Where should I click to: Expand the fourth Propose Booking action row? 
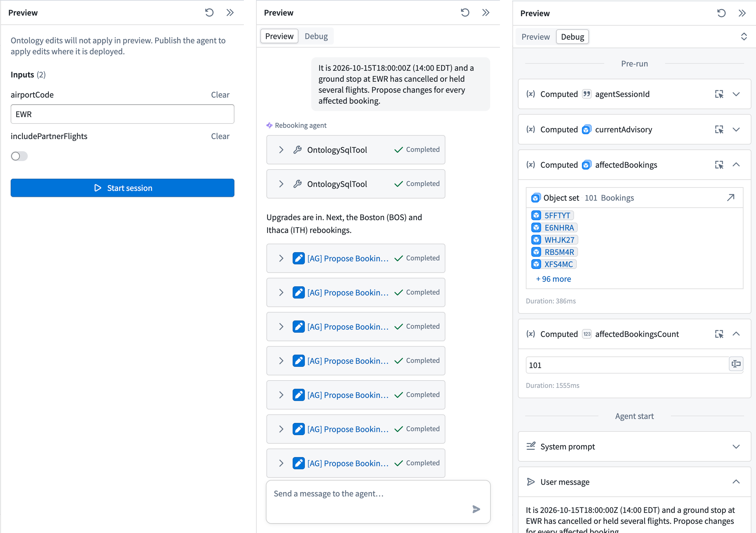click(x=281, y=361)
